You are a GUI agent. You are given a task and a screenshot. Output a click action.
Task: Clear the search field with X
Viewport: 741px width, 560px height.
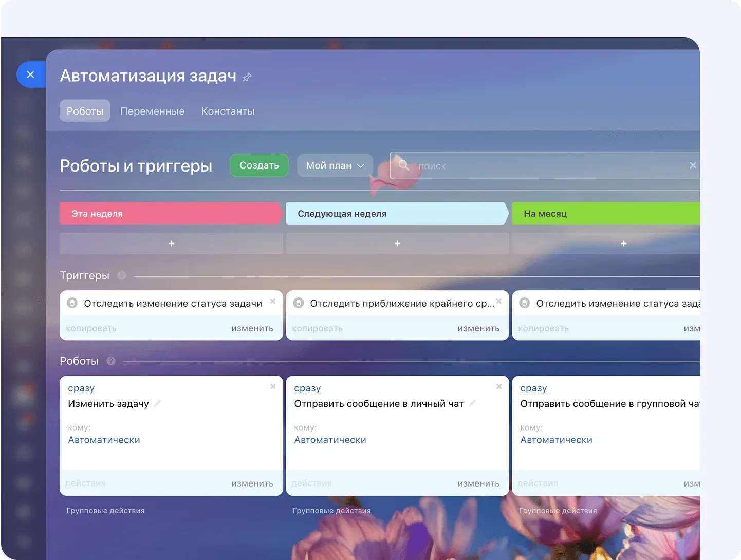(693, 165)
